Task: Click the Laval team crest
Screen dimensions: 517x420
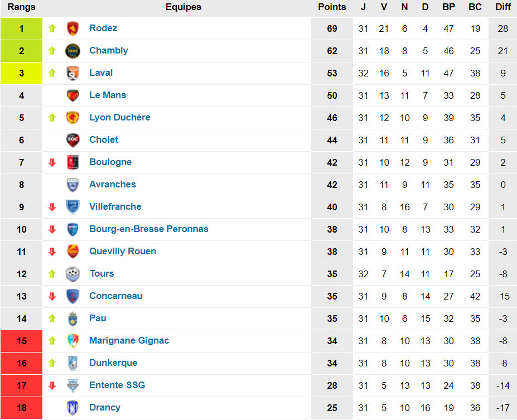Action: (73, 73)
